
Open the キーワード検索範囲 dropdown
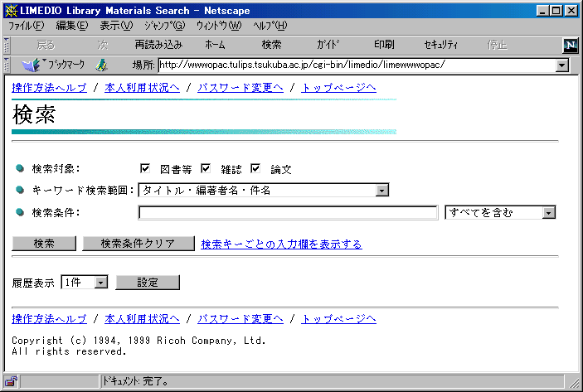pyautogui.click(x=264, y=191)
